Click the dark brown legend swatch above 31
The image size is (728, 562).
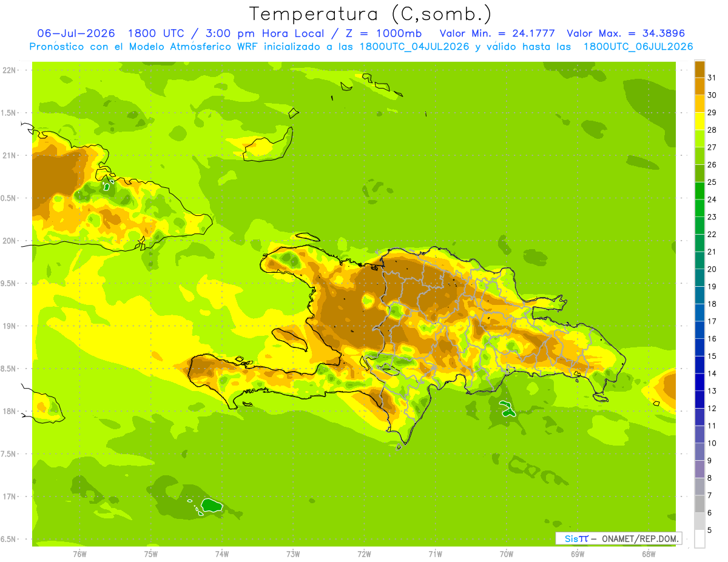point(699,69)
